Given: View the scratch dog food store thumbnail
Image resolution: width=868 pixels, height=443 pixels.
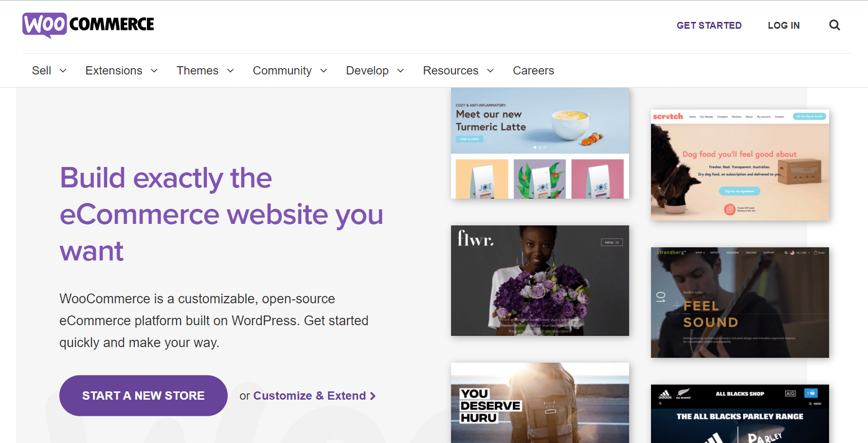Looking at the screenshot, I should click(x=740, y=165).
